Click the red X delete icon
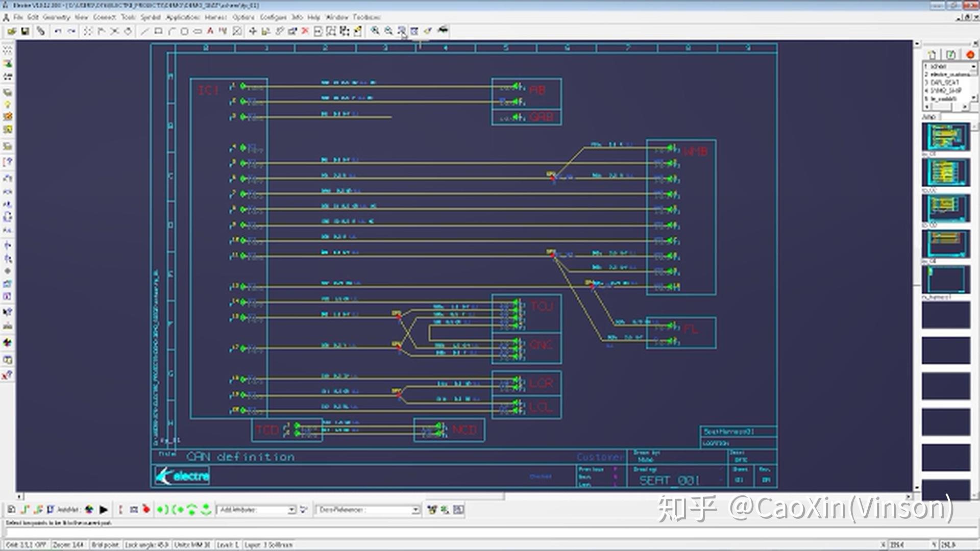This screenshot has height=551, width=980. [x=305, y=32]
